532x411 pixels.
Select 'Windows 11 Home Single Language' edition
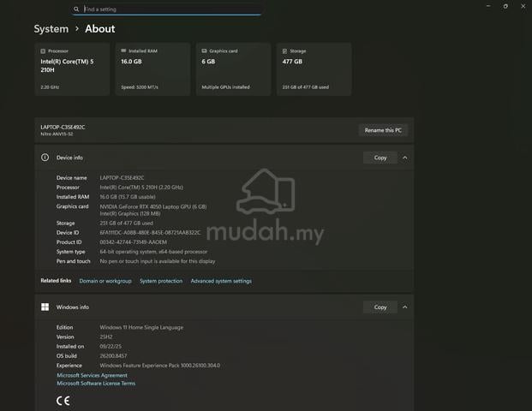point(141,327)
